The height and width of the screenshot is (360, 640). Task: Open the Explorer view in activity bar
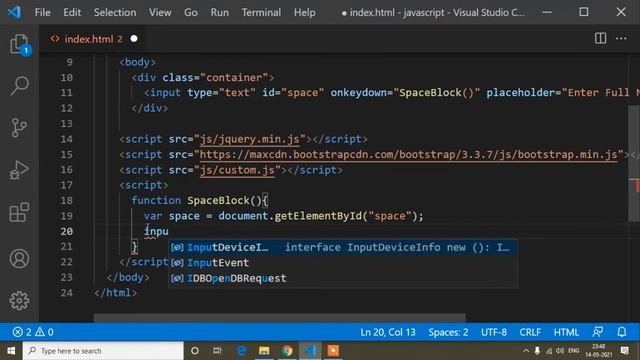[19, 44]
